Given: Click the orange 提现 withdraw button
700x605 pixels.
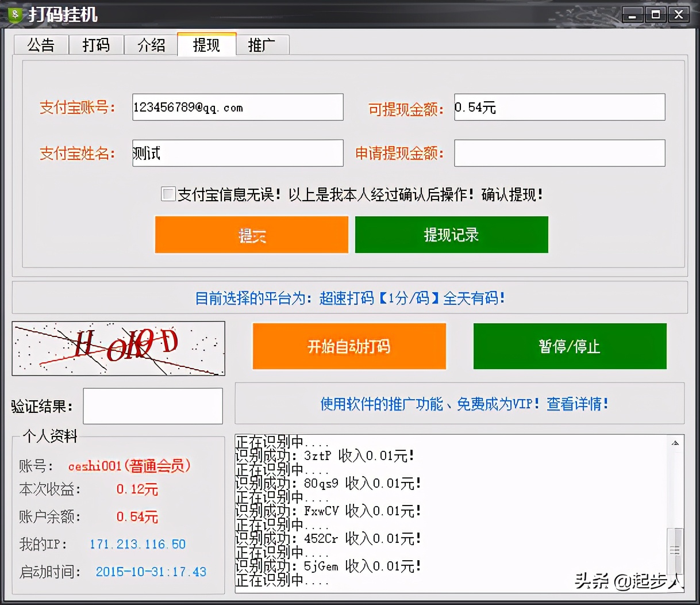Looking at the screenshot, I should click(251, 235).
